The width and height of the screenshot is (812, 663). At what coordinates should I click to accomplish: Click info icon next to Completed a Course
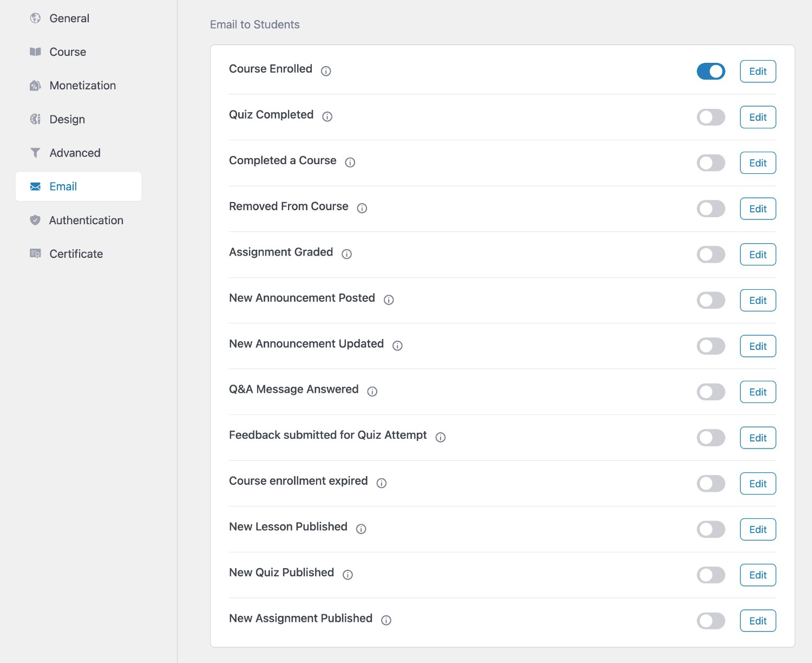[350, 162]
